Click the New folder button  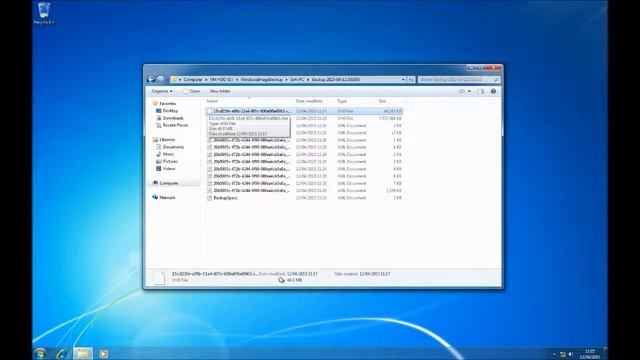(220, 91)
